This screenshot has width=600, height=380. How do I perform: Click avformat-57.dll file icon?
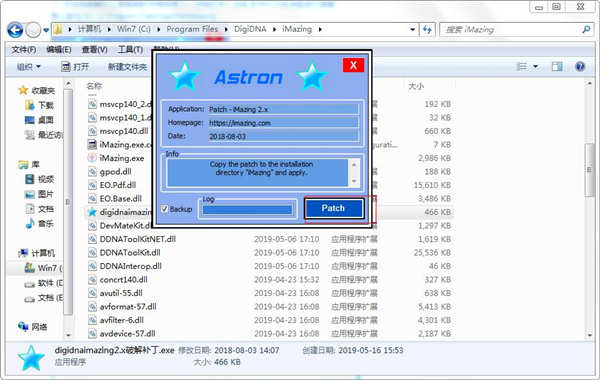92,307
